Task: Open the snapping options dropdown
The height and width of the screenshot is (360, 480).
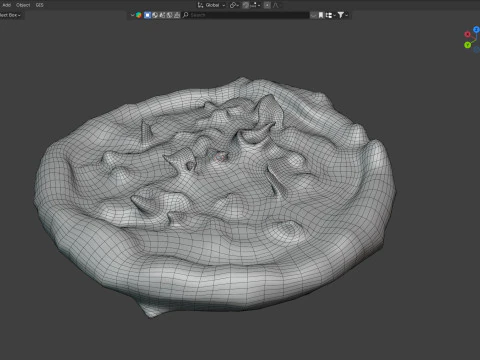Action: [256, 5]
